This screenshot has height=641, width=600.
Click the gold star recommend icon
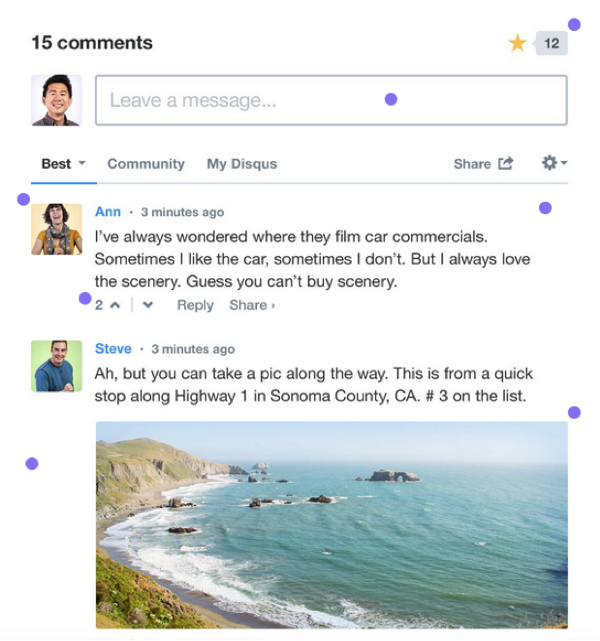(517, 43)
